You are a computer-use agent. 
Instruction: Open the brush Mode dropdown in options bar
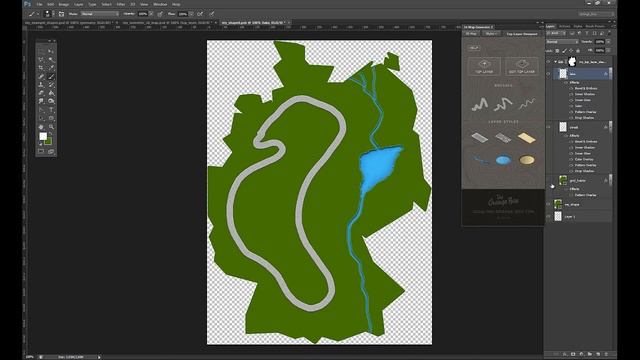point(99,14)
